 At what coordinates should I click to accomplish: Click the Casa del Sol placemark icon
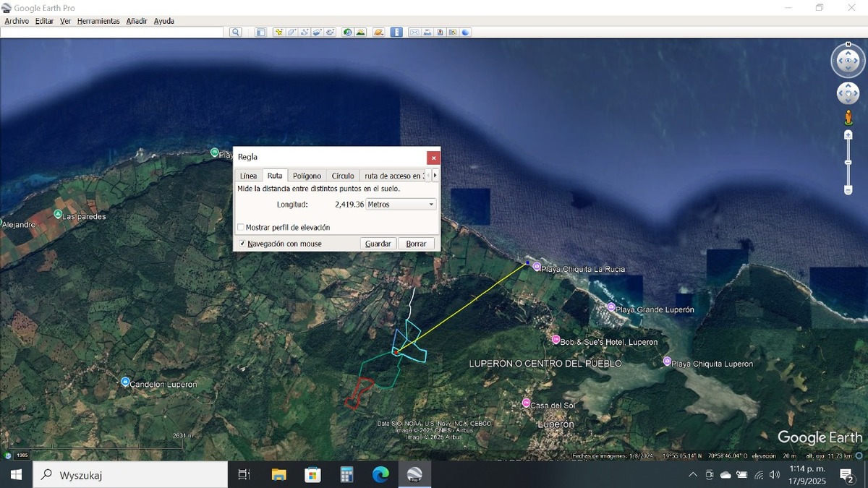pyautogui.click(x=526, y=403)
